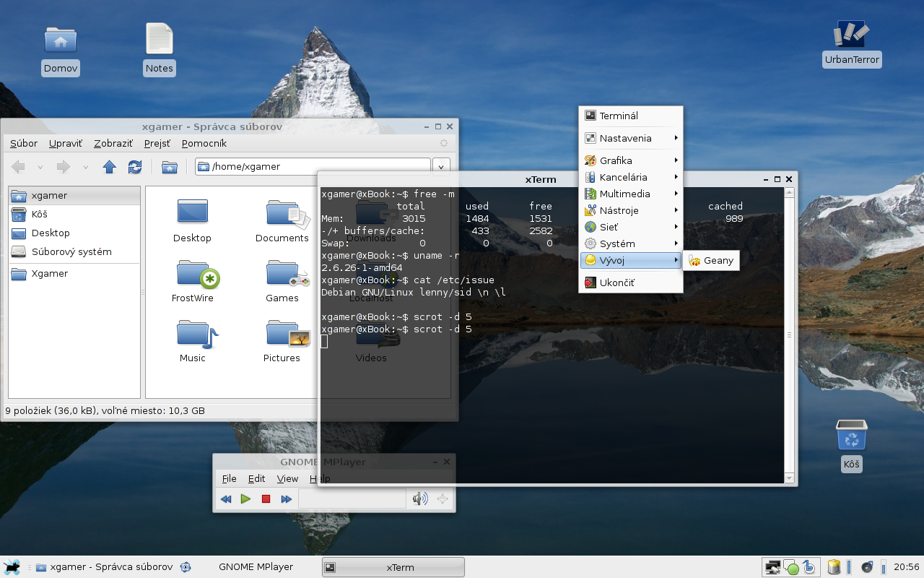924x578 pixels.
Task: Open the Kôš trash icon on the desktop
Action: 852,446
